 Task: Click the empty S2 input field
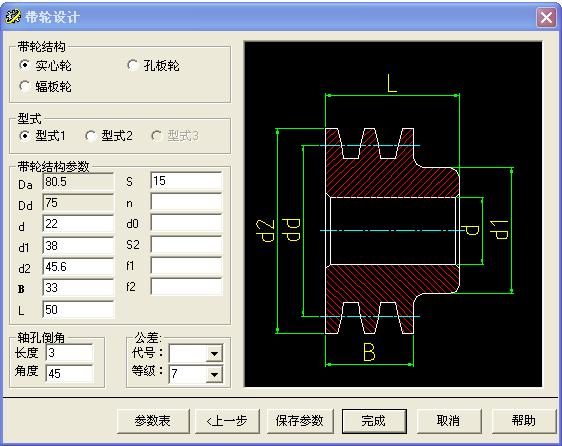186,245
